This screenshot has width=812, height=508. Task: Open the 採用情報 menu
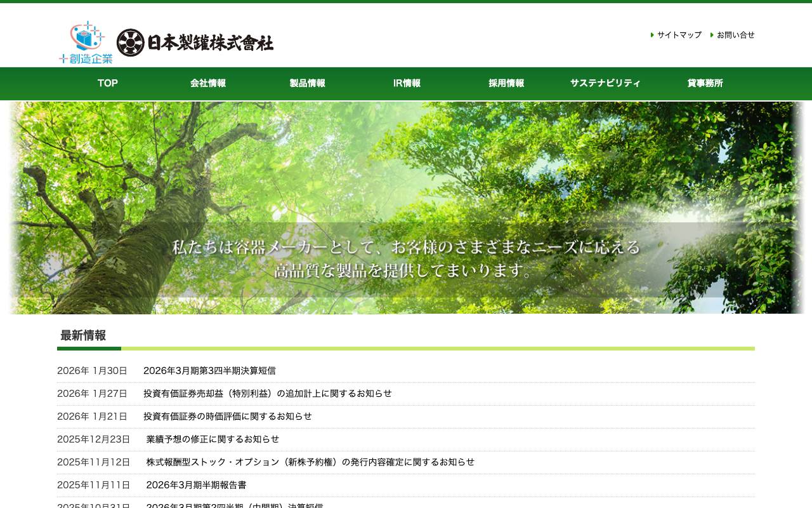pos(506,83)
